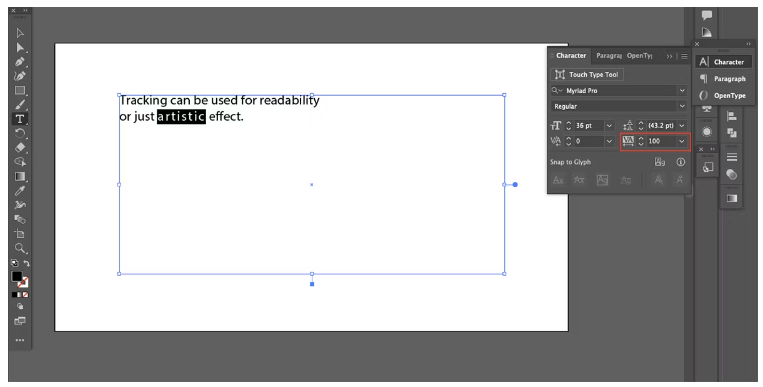The image size is (763, 387).
Task: Toggle proximity guides snap option
Action: [626, 180]
